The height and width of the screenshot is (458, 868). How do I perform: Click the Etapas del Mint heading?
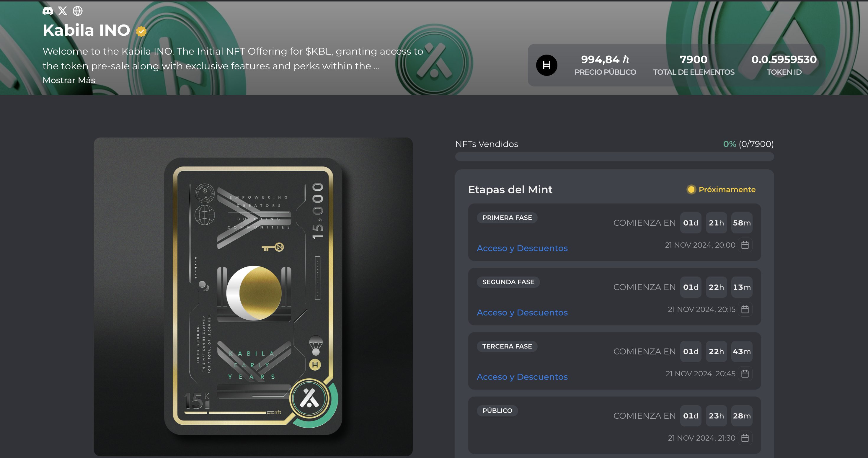pyautogui.click(x=510, y=189)
